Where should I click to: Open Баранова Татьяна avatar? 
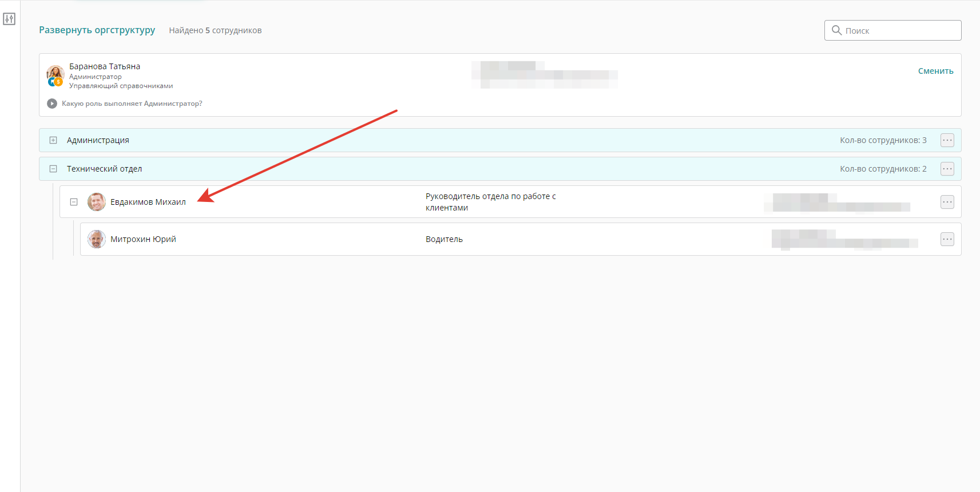click(x=55, y=75)
